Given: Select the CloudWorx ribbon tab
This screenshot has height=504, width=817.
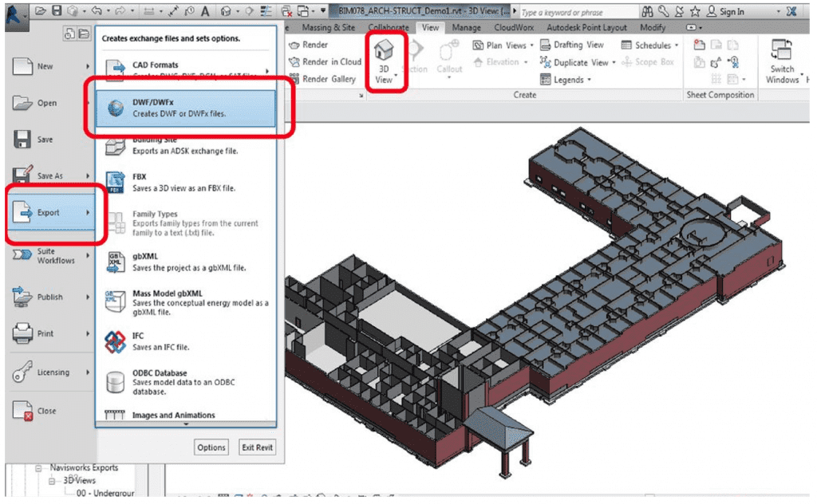Looking at the screenshot, I should click(x=514, y=28).
